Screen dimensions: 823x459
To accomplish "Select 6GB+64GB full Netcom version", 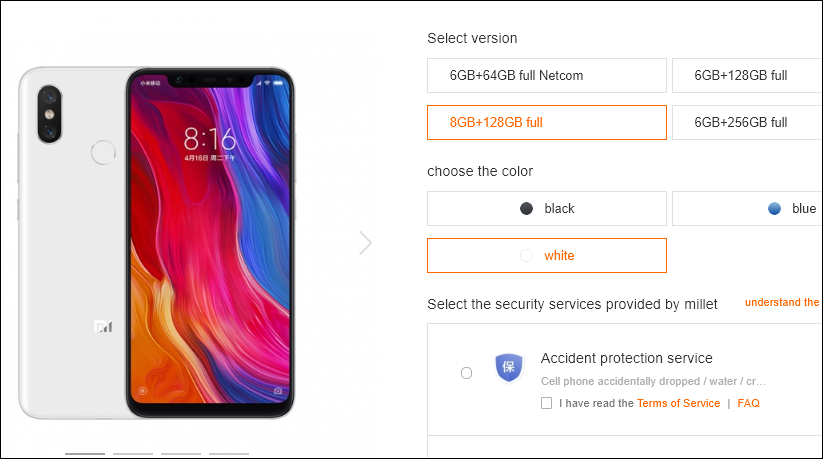I will tap(546, 75).
